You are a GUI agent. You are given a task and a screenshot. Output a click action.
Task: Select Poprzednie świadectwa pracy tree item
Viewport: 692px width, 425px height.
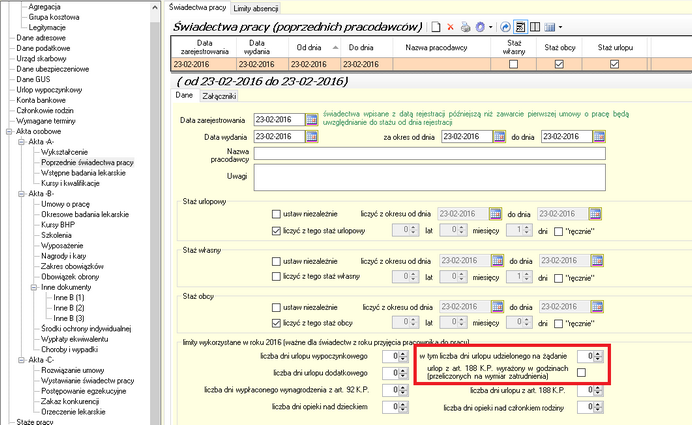(x=87, y=162)
